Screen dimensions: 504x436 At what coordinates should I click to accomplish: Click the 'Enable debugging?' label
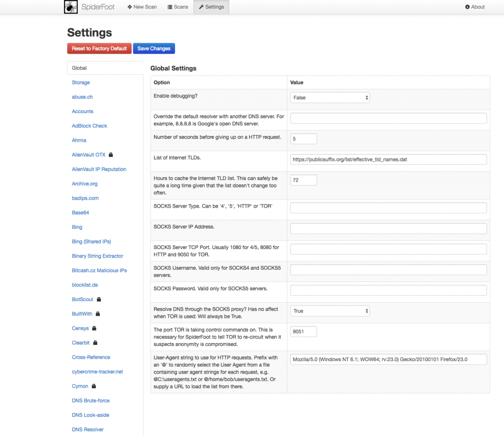(x=176, y=96)
